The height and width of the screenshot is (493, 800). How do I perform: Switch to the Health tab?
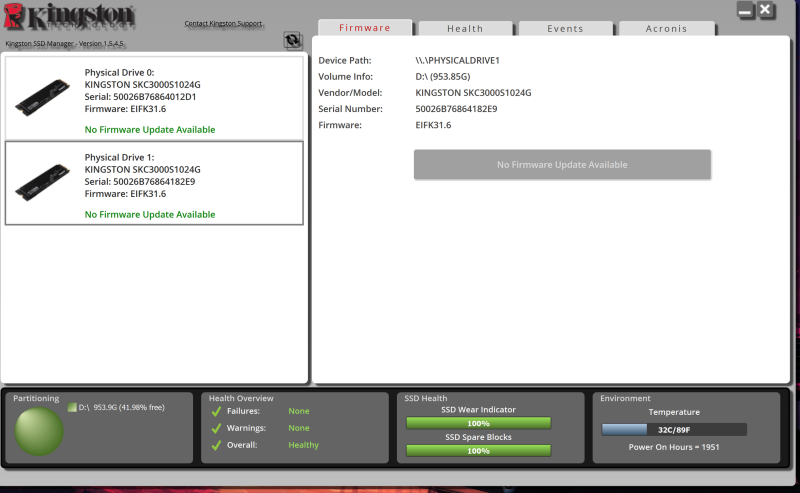(x=465, y=29)
